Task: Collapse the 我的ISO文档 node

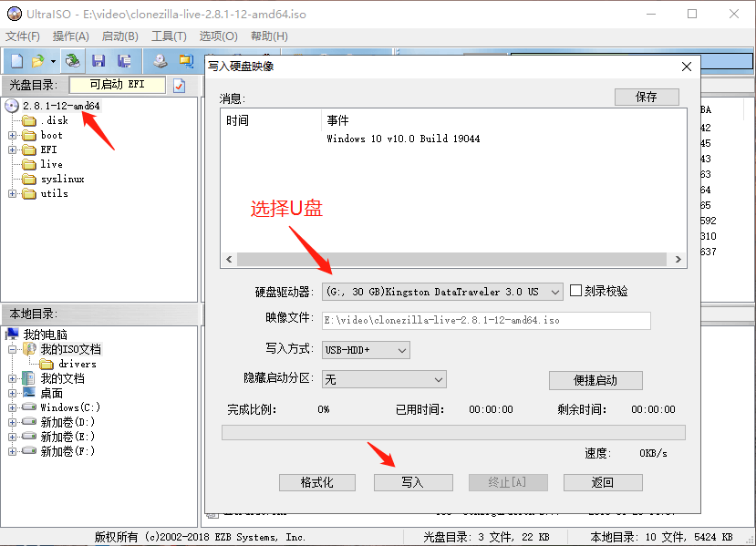Action: (13, 349)
